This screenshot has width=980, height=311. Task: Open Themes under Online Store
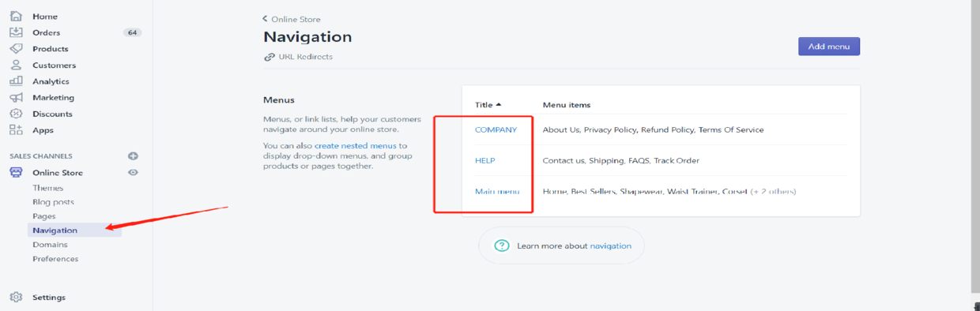(x=48, y=188)
